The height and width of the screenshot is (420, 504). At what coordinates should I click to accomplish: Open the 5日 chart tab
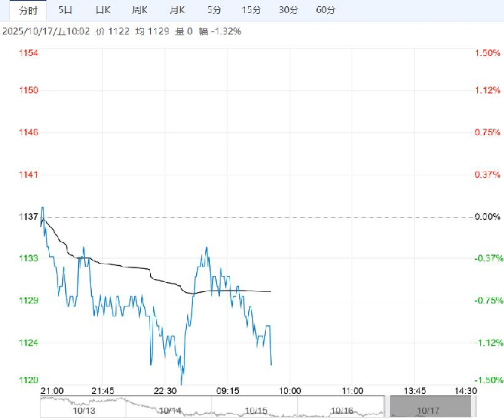(x=67, y=10)
